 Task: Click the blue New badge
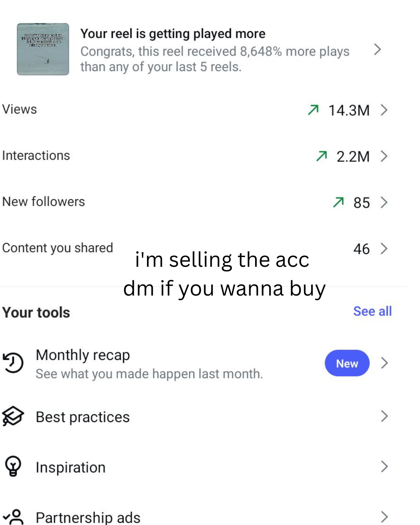point(347,363)
